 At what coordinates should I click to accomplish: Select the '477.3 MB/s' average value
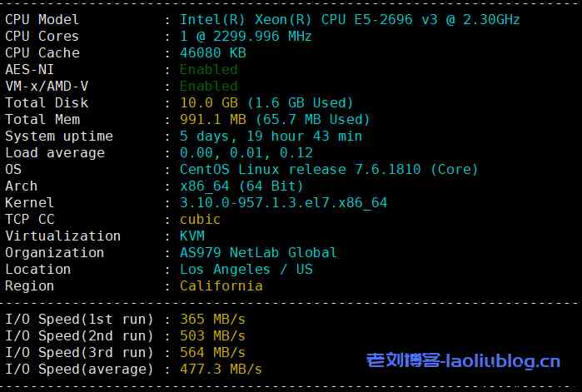pos(221,370)
